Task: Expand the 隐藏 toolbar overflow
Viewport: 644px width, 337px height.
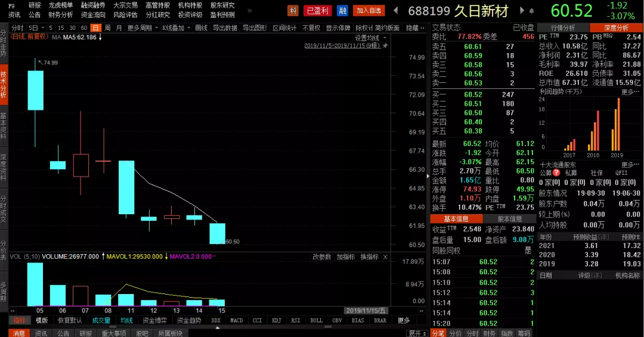Action: (415, 28)
